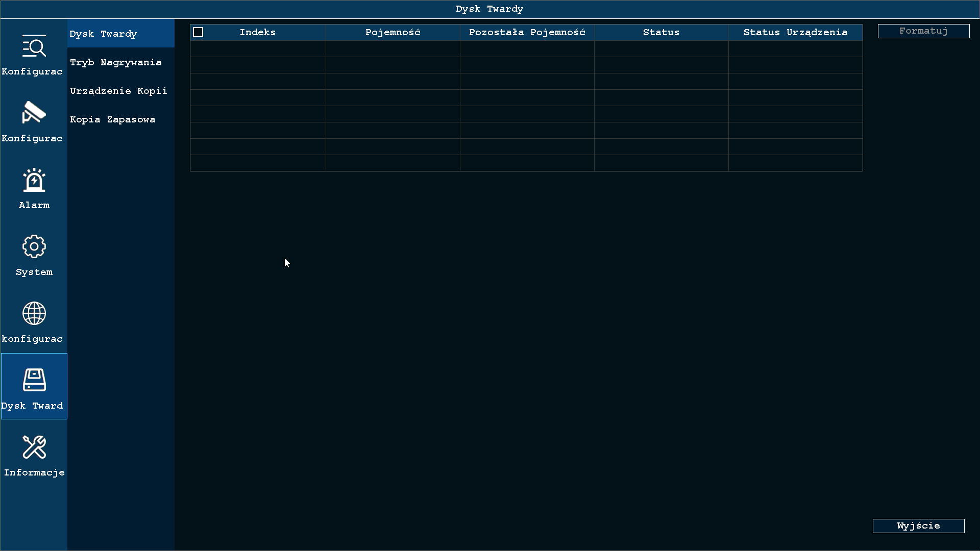Click the Indeks column header
Screen dimensions: 980x551
(x=258, y=32)
